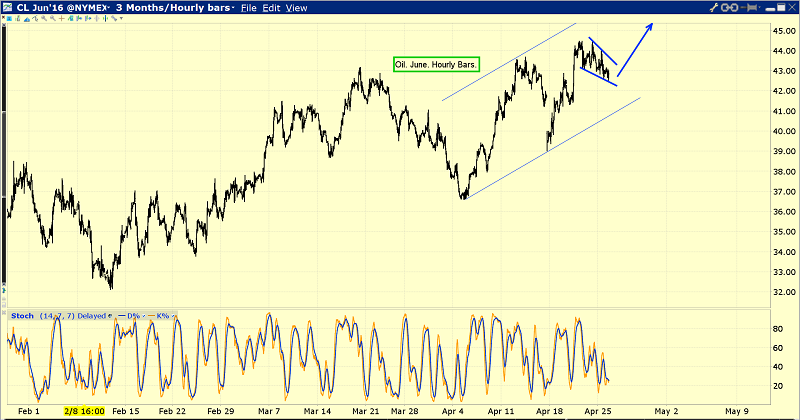Close the toolbar via its small X
This screenshot has height=420, width=800.
[3, 18]
